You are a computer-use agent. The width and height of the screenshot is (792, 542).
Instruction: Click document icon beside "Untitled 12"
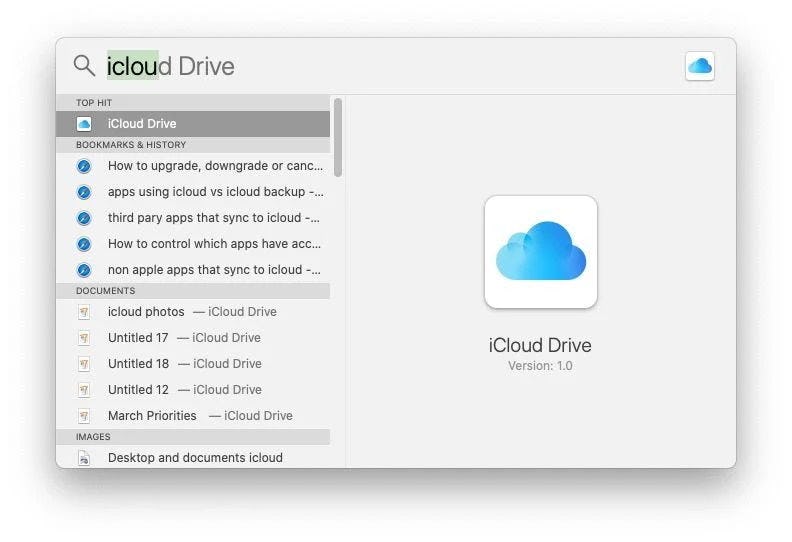pos(84,390)
